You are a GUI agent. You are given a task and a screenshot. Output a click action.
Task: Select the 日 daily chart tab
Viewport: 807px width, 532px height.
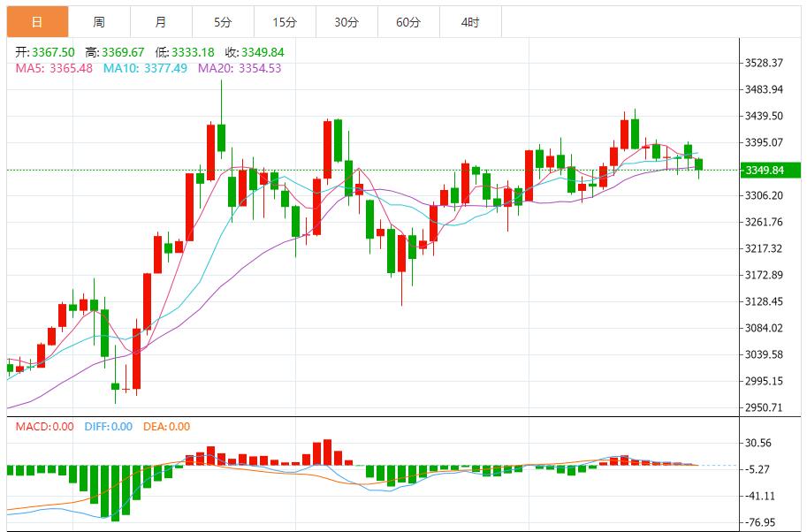click(x=36, y=22)
